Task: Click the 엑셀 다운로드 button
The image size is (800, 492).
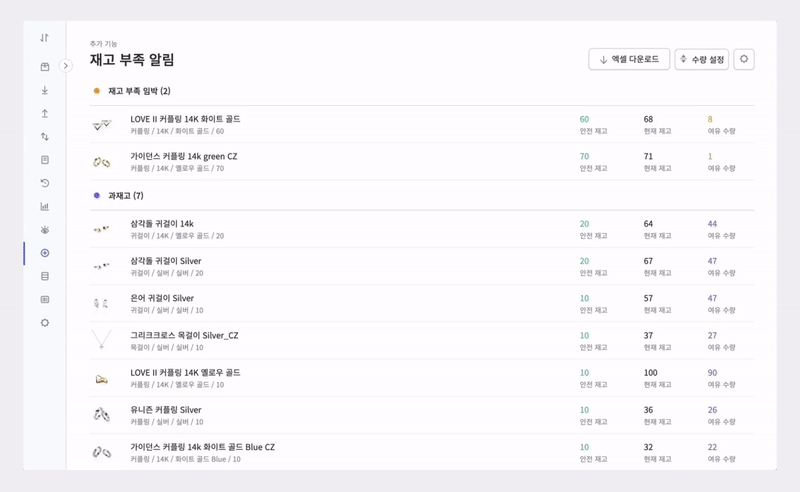Action: point(628,60)
